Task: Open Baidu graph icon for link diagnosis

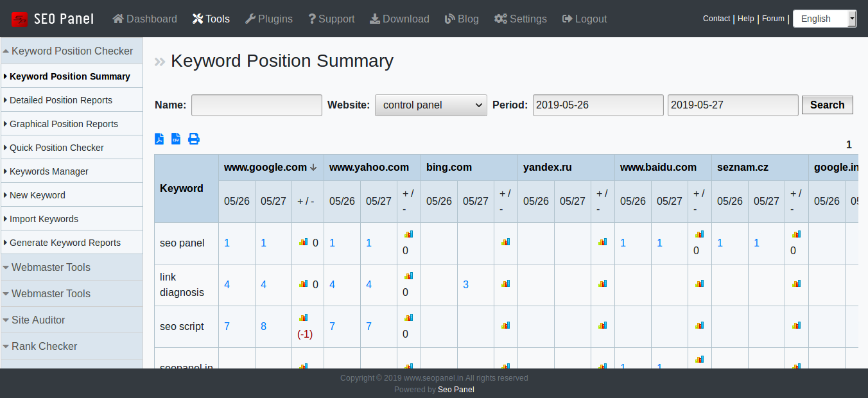Action: 700,284
